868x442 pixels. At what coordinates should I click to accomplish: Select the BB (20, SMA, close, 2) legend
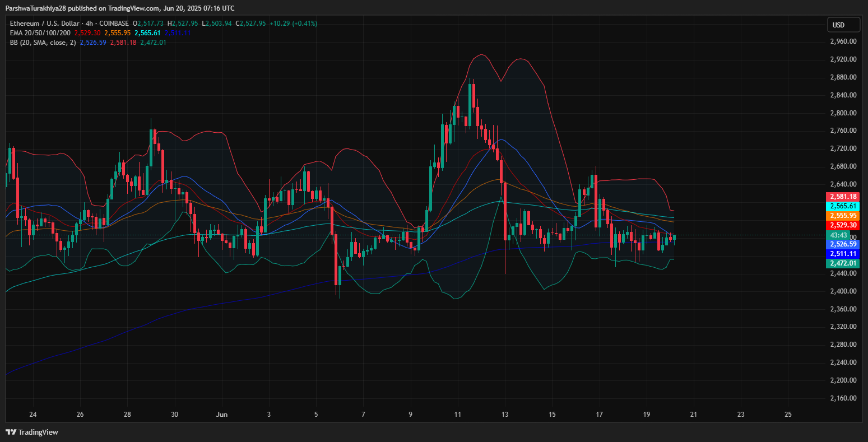pos(42,43)
